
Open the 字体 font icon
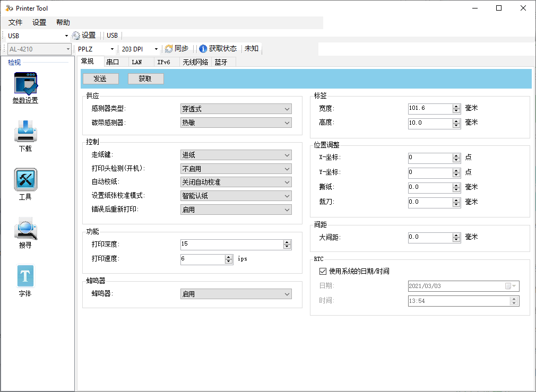(25, 276)
